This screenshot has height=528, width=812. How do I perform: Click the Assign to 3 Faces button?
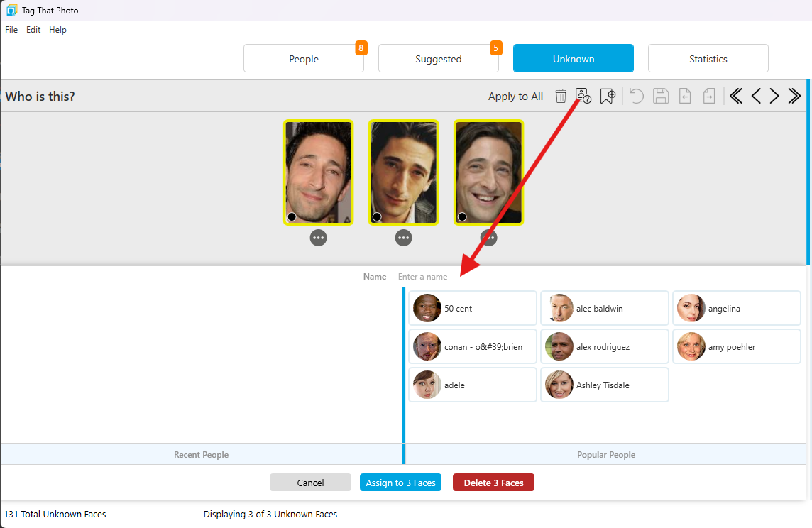[x=400, y=482]
